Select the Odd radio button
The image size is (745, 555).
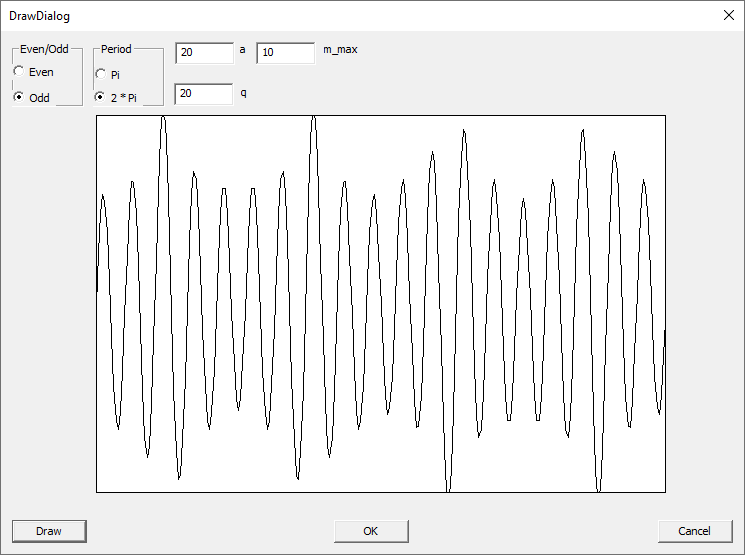tap(19, 98)
